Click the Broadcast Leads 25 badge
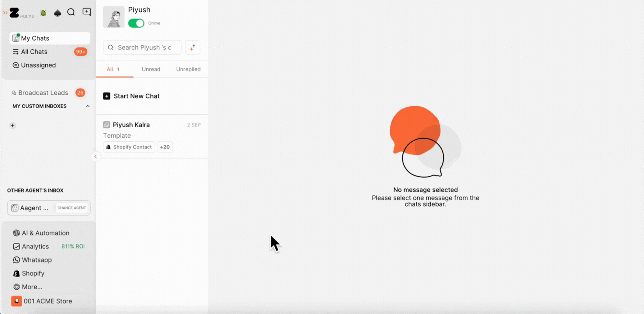The height and width of the screenshot is (314, 644). pyautogui.click(x=80, y=93)
